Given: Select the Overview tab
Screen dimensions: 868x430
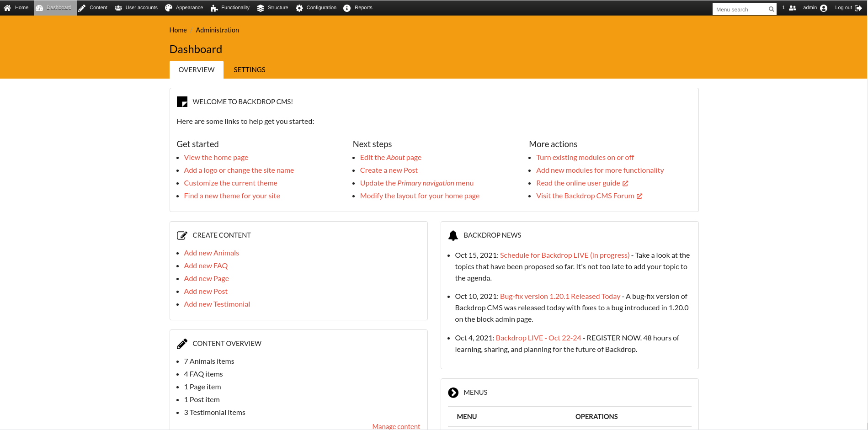Looking at the screenshot, I should (197, 70).
